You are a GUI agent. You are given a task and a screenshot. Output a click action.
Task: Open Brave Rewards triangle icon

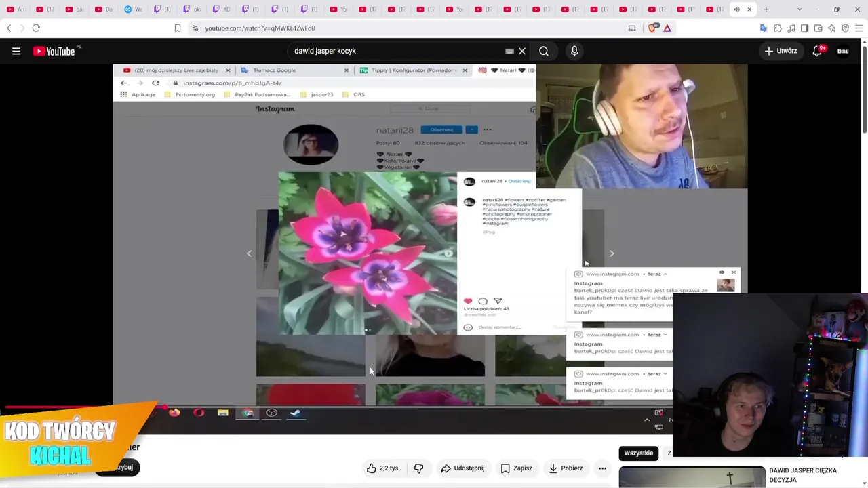coord(667,28)
